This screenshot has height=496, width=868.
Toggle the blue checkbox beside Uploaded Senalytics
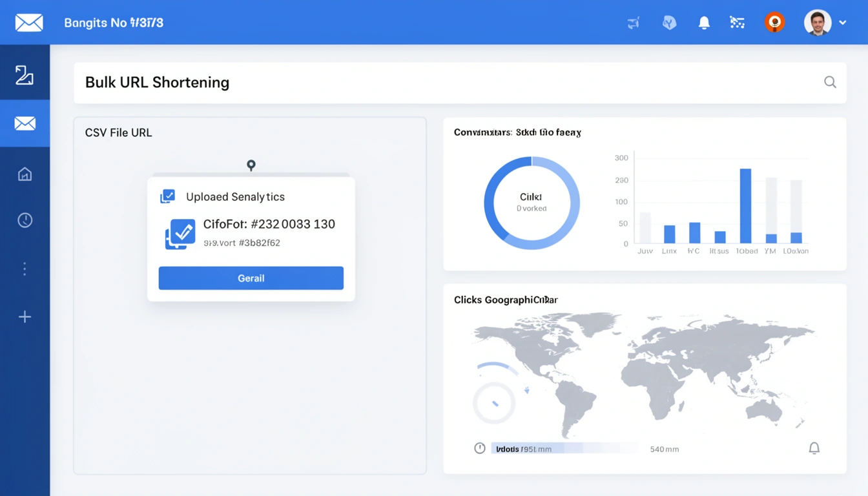pos(167,196)
